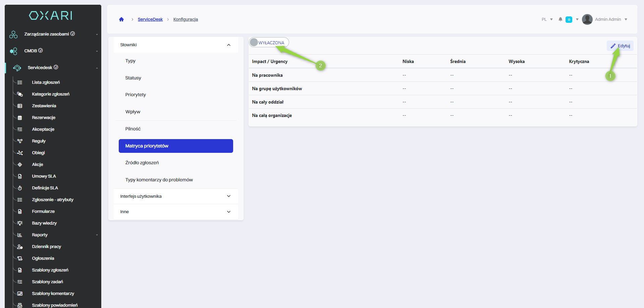Expand the Inne section
Viewport: 644px width, 308px height.
[229, 212]
